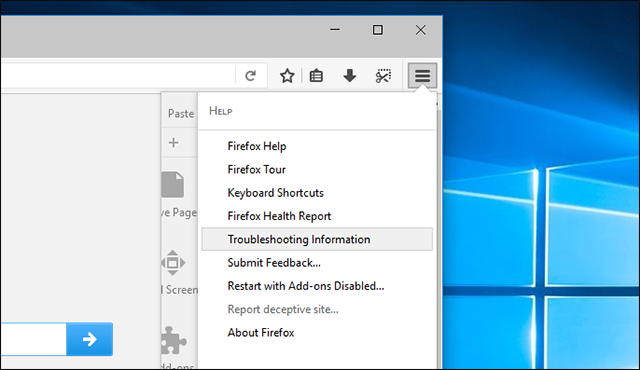This screenshot has height=370, width=640.
Task: Toggle the hamburger menu button
Action: click(422, 75)
